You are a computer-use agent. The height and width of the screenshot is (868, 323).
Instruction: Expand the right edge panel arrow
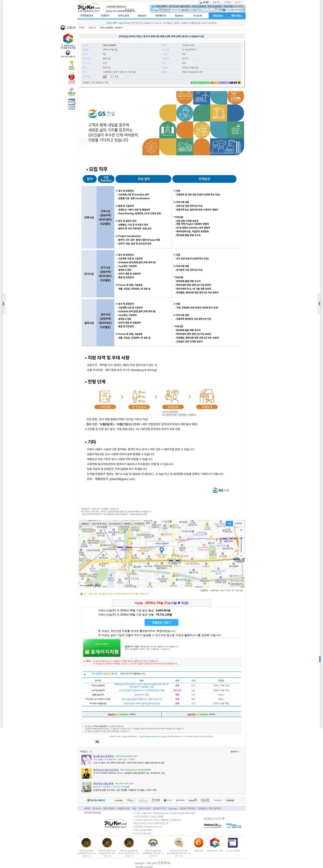(319, 304)
